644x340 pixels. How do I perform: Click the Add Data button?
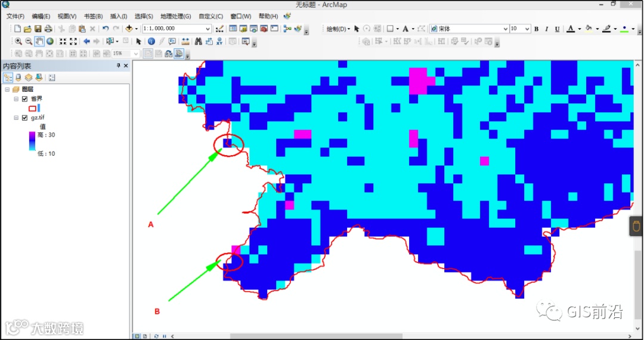click(x=129, y=29)
